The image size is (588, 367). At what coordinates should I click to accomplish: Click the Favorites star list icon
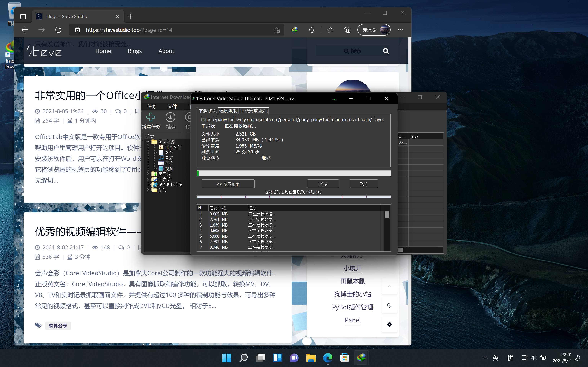tap(330, 30)
